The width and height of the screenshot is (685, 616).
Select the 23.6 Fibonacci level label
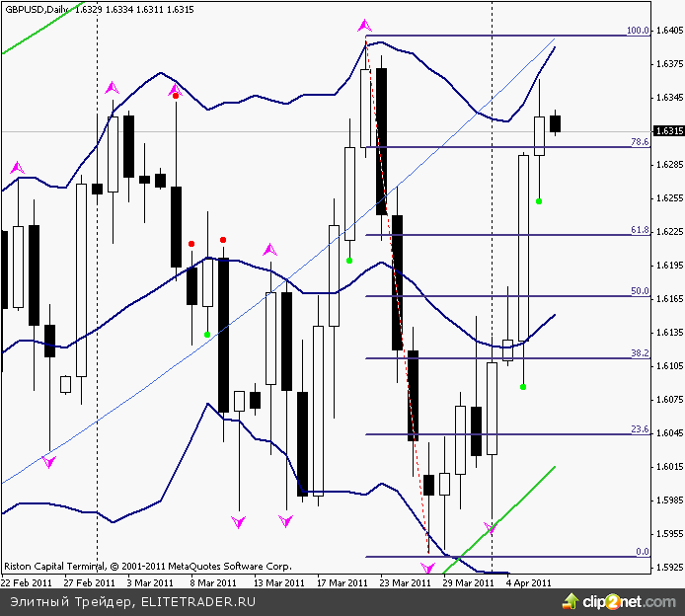(x=640, y=429)
